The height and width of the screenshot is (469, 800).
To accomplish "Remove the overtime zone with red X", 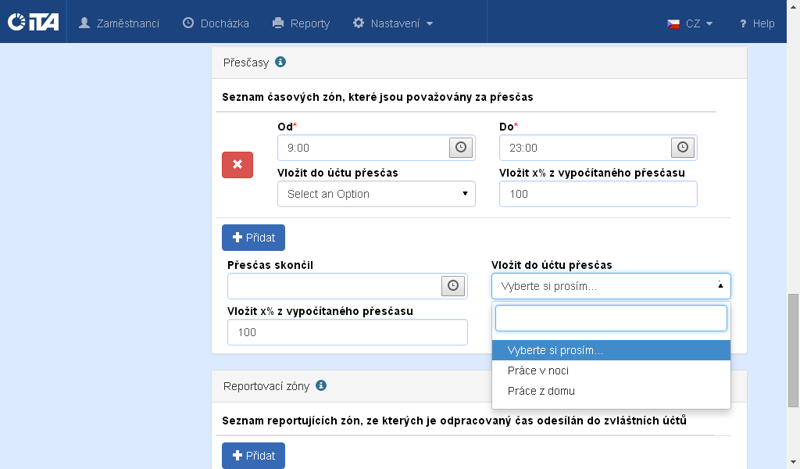I will [237, 164].
